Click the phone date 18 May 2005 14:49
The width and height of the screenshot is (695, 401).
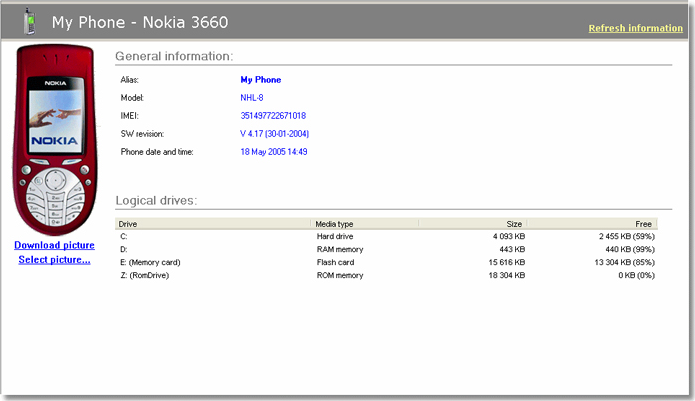tap(273, 152)
